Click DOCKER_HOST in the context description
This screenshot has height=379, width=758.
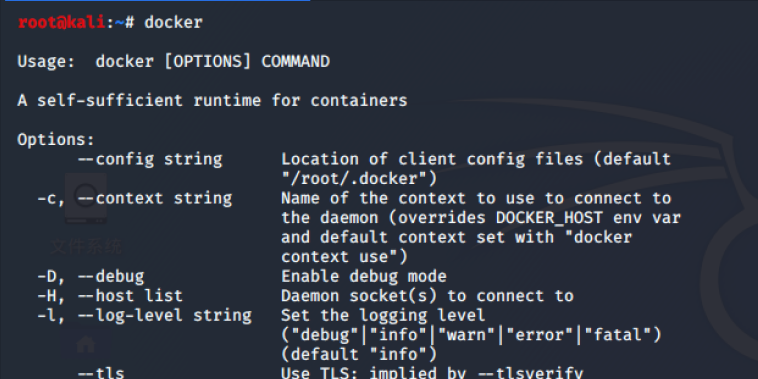[x=550, y=218]
